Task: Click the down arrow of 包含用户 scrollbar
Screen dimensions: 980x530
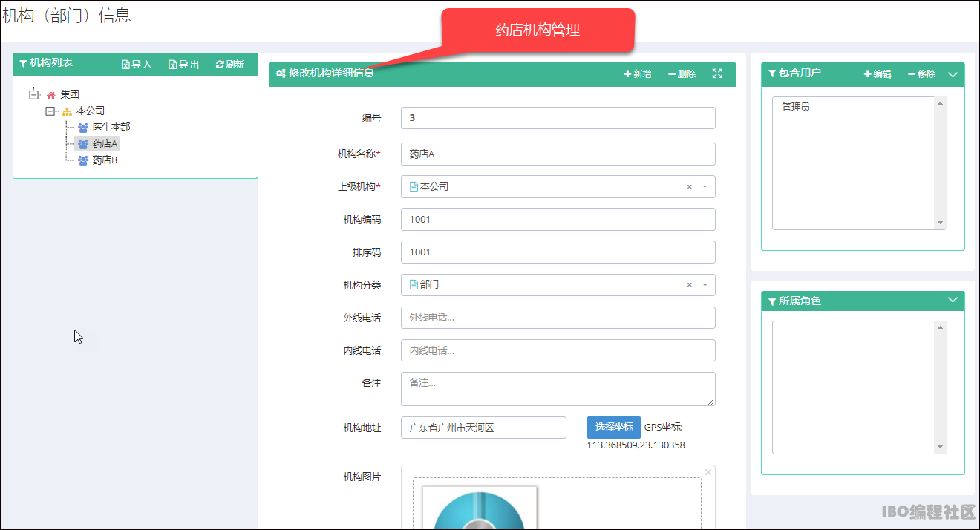Action: 941,223
